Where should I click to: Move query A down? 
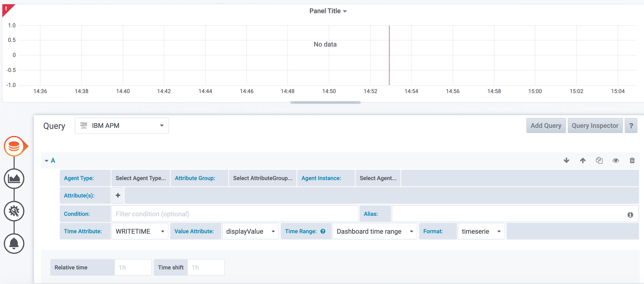(x=566, y=160)
